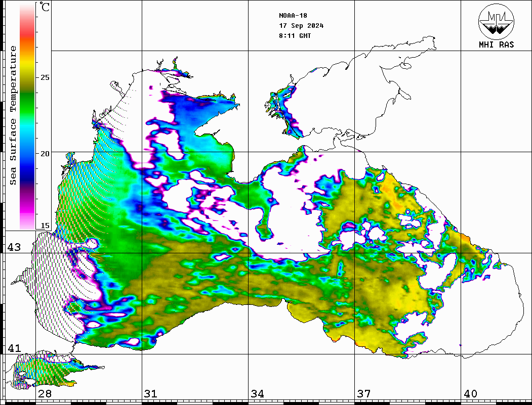Click the 20 value on temperature scale
Image resolution: width=532 pixels, height=405 pixels.
click(x=45, y=154)
